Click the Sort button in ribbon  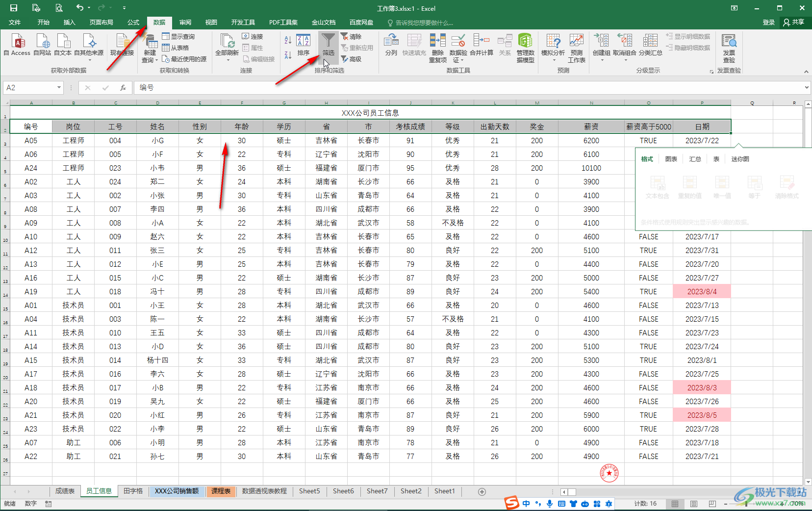pyautogui.click(x=304, y=45)
